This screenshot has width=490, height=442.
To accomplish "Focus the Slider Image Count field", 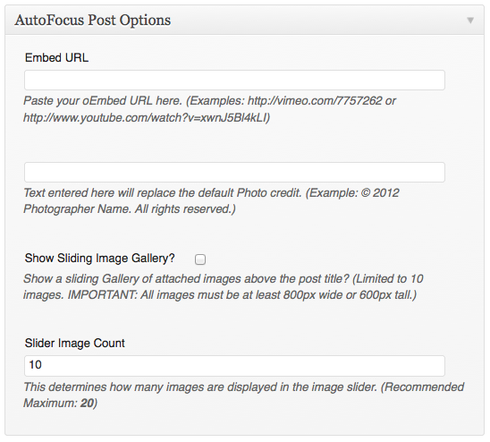I will (234, 366).
